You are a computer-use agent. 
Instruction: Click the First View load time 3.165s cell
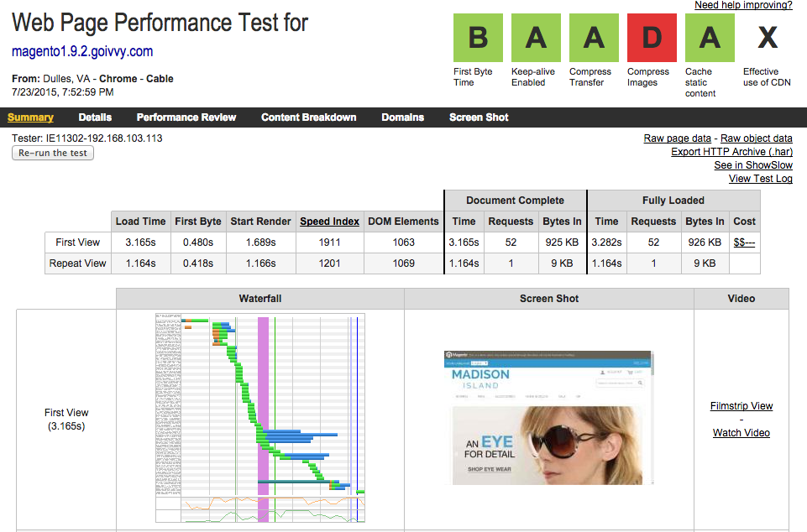[x=140, y=243]
